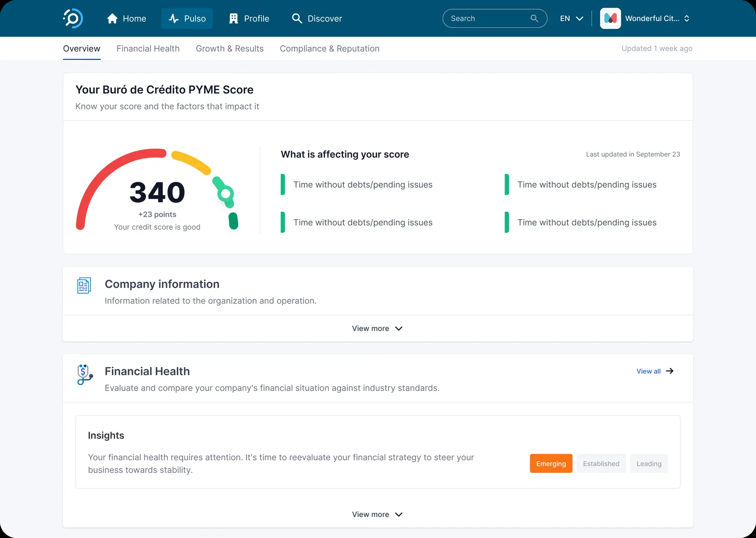The height and width of the screenshot is (538, 756).
Task: Click the Insights heading
Action: [x=106, y=436]
